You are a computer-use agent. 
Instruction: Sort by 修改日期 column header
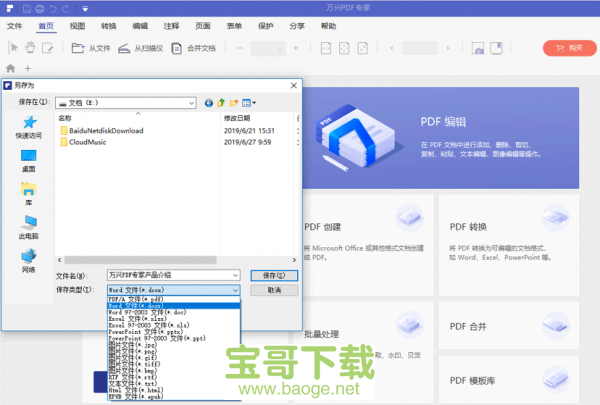click(237, 118)
